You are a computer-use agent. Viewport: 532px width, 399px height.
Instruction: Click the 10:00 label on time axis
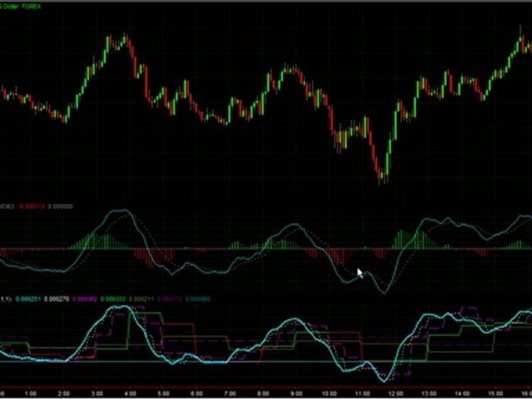329,393
